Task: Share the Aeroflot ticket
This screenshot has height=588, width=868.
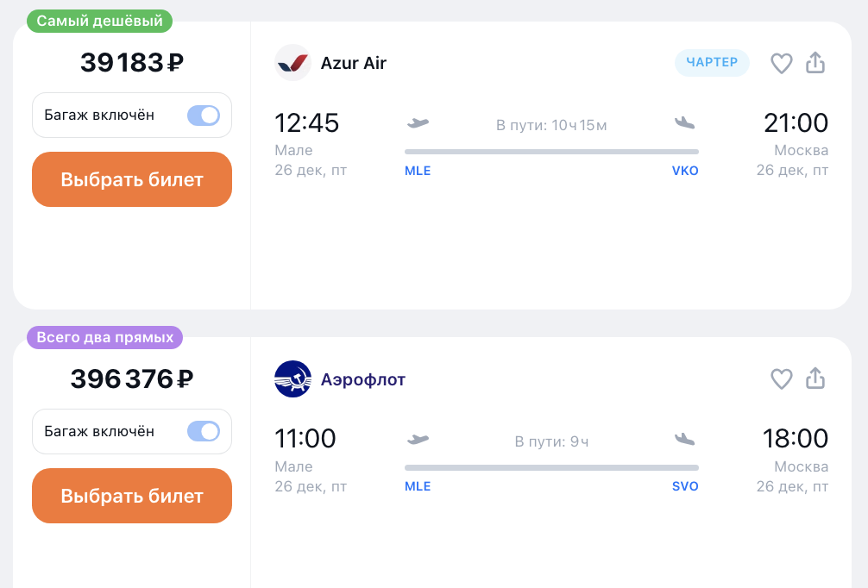Action: (x=815, y=378)
